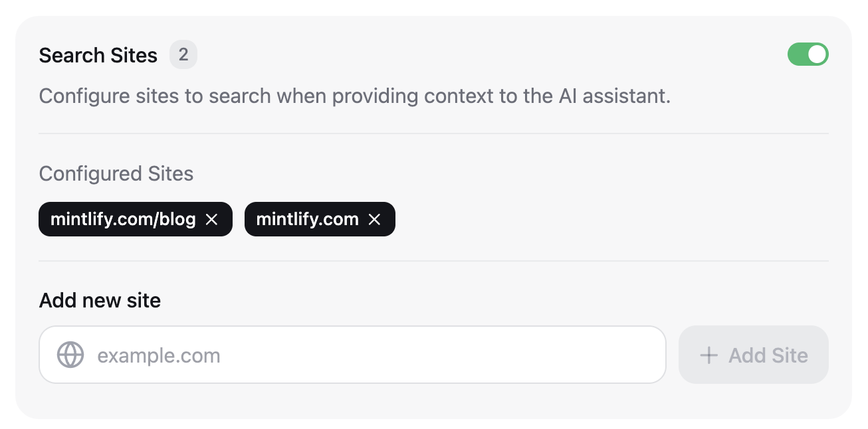Click the Add new site section heading
Image resolution: width=868 pixels, height=429 pixels.
[x=100, y=300]
